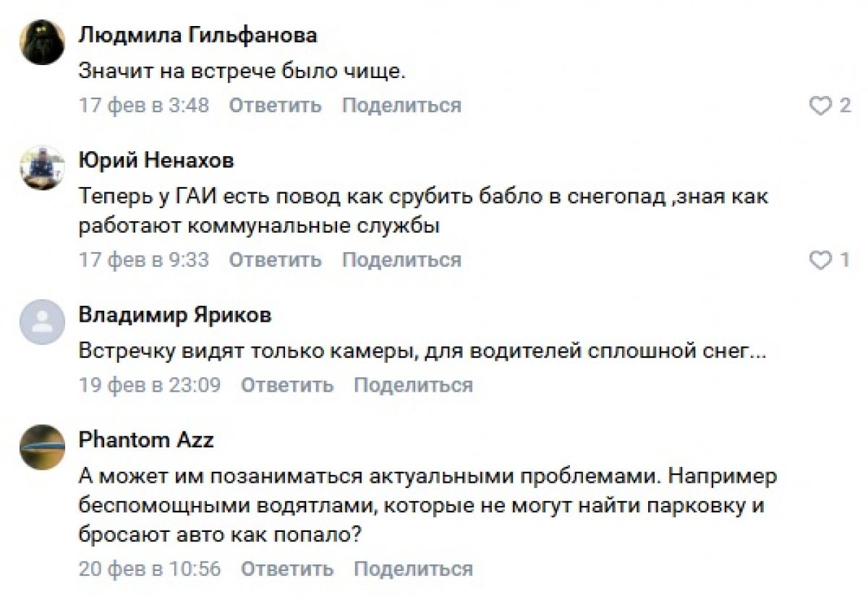Open the 17 фев в 3:48 timestamp
This screenshot has width=868, height=597.
(x=144, y=106)
